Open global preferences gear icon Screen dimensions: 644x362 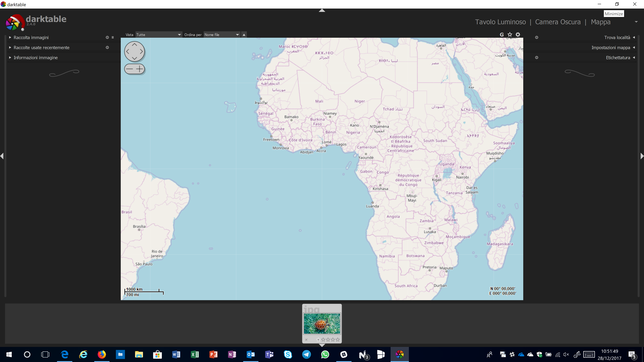(518, 35)
